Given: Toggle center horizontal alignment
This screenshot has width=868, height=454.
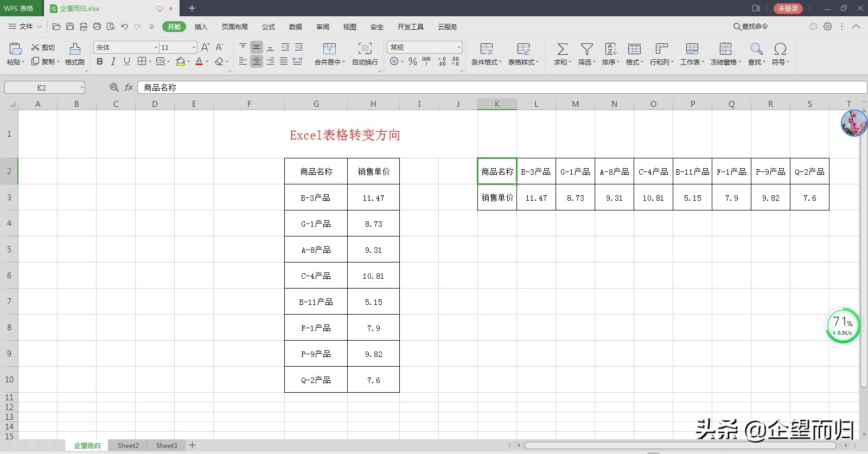Looking at the screenshot, I should click(257, 61).
